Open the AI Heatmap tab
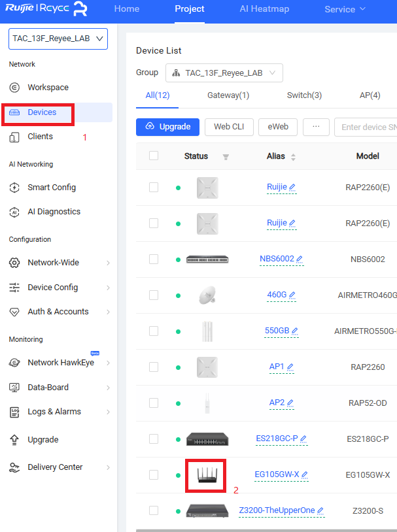 (x=264, y=8)
